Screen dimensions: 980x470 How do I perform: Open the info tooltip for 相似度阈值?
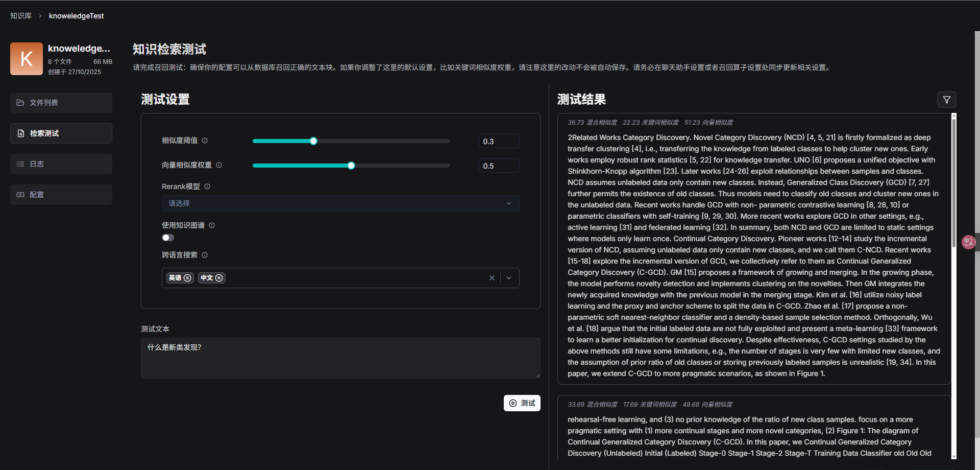[205, 140]
